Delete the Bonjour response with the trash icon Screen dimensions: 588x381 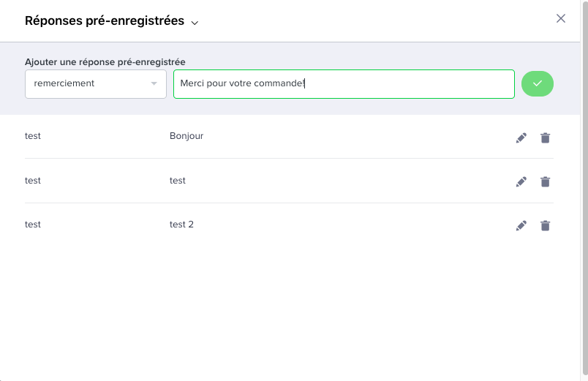(x=546, y=137)
